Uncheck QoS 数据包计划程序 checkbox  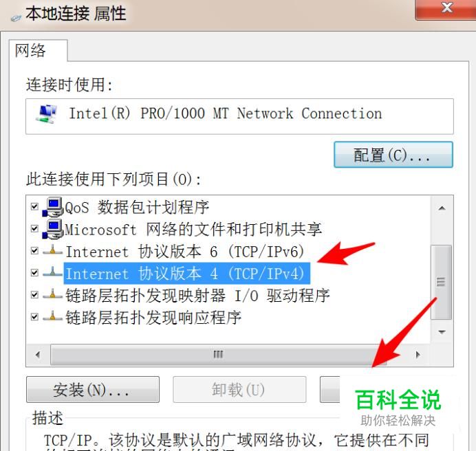point(34,207)
